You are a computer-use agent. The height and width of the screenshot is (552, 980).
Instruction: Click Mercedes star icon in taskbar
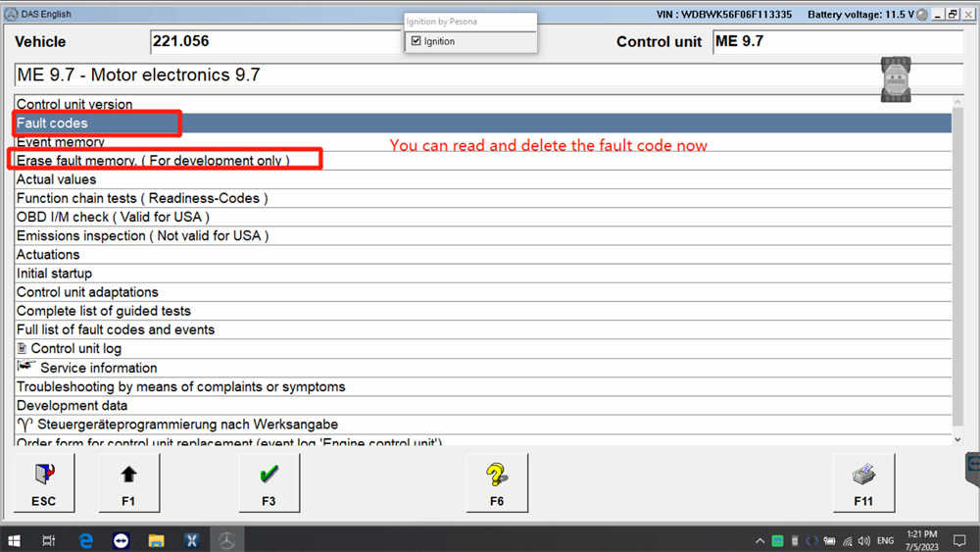click(226, 540)
